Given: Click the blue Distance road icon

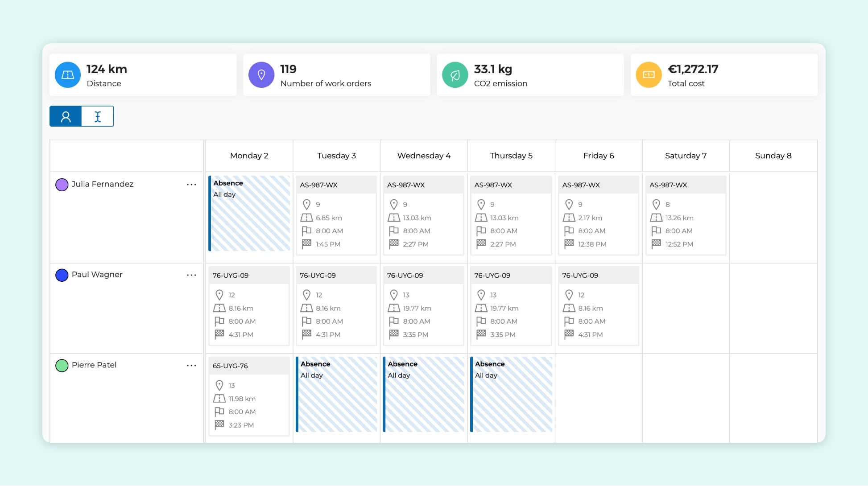Looking at the screenshot, I should 68,75.
